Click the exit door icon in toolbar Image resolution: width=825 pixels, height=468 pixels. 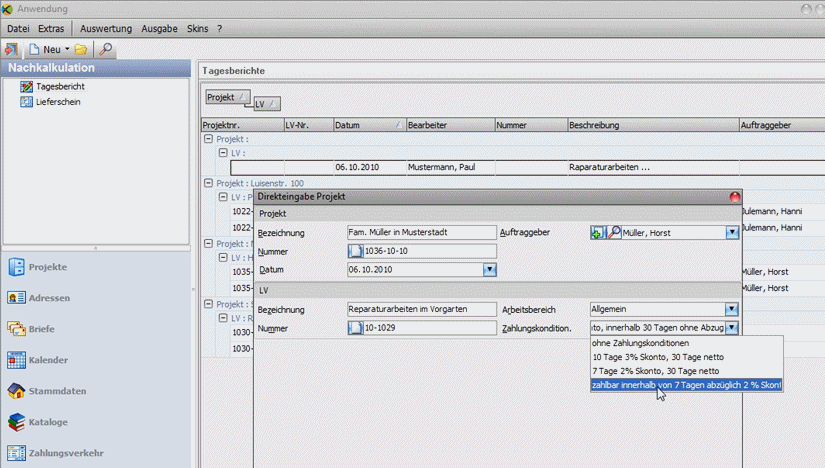[11, 49]
